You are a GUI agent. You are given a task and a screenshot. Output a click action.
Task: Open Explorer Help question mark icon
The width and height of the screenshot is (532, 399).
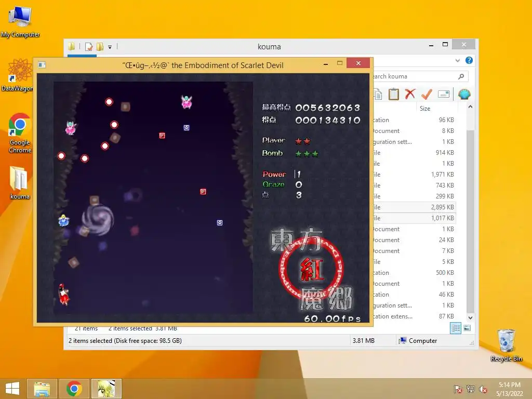(469, 60)
